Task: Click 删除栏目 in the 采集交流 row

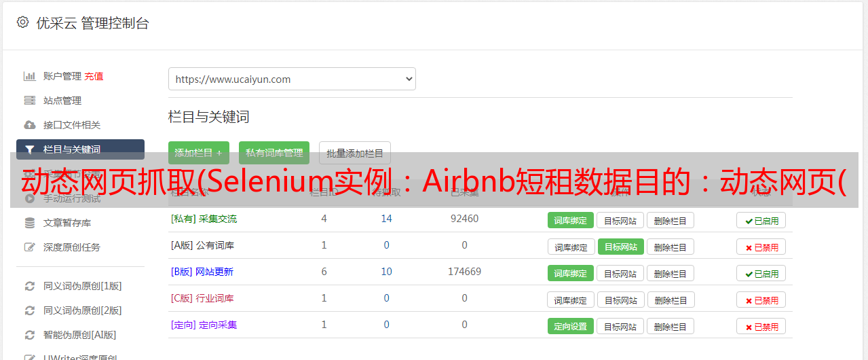Action: (671, 220)
